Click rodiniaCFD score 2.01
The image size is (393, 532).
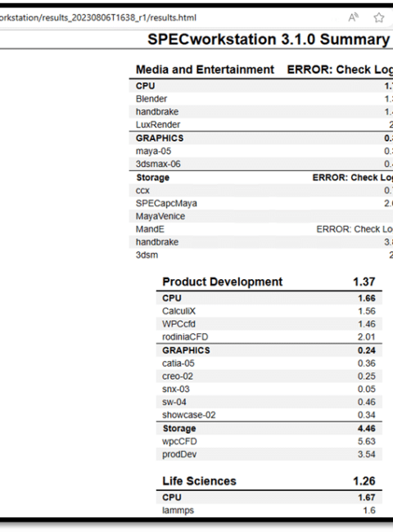[x=367, y=337]
